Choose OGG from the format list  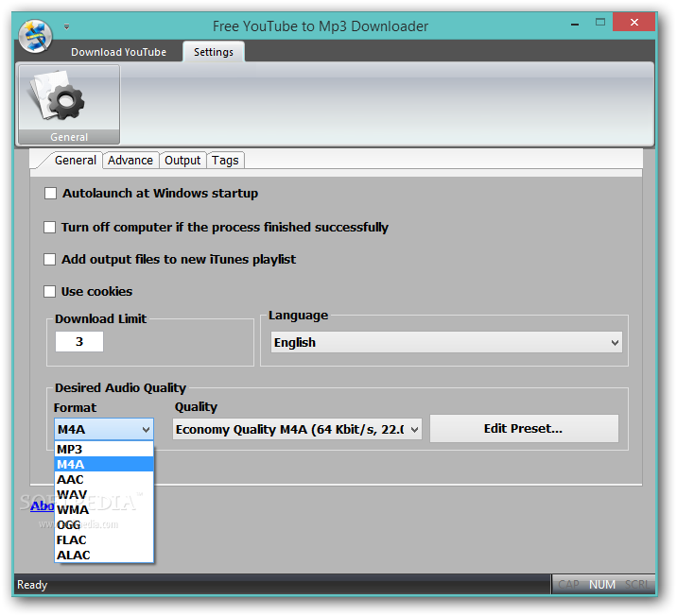(104, 524)
